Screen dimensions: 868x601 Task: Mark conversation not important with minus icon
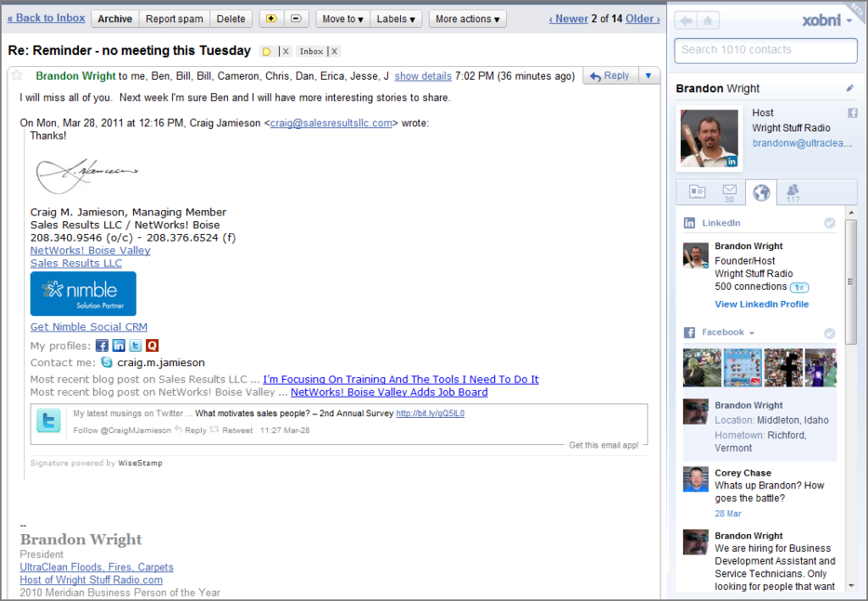296,19
